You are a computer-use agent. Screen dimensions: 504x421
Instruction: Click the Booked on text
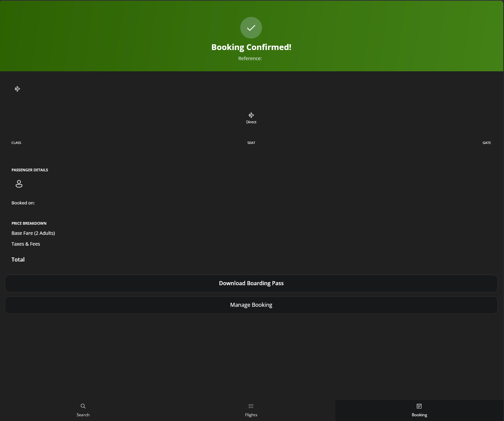(23, 203)
